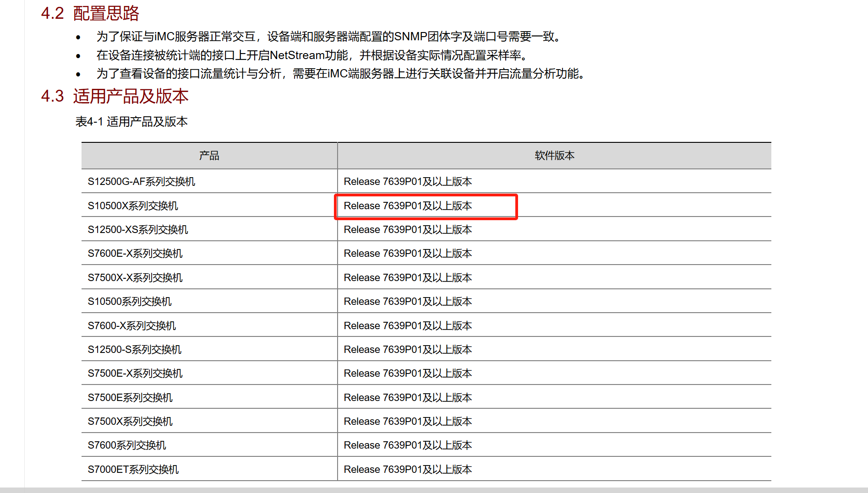Select the software version for S10500系列交换机

pyautogui.click(x=408, y=302)
